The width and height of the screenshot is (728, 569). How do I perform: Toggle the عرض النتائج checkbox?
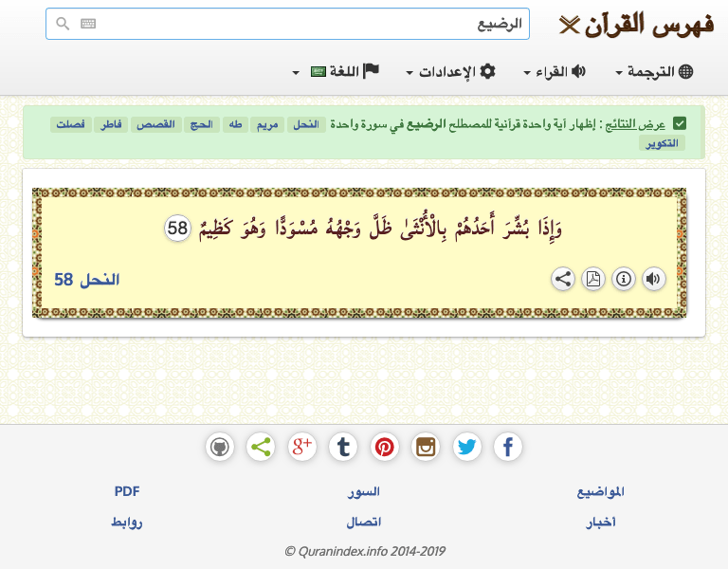click(x=680, y=124)
